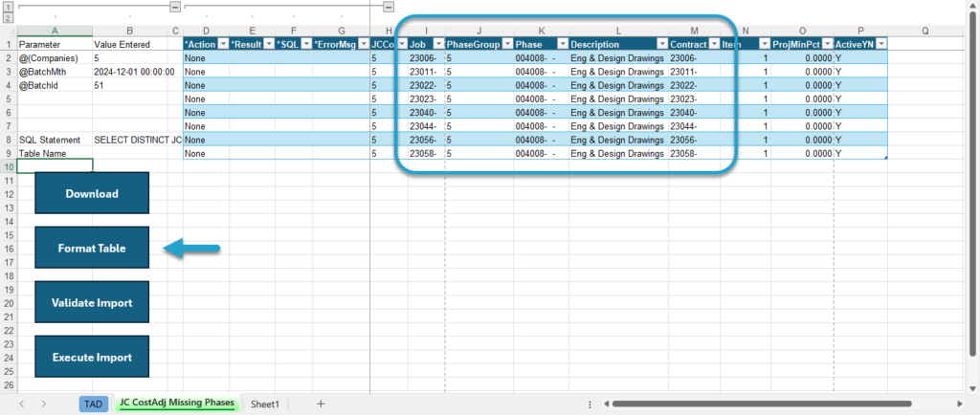The image size is (980, 415).
Task: Open the *SQL column filter dropdown
Action: point(306,44)
